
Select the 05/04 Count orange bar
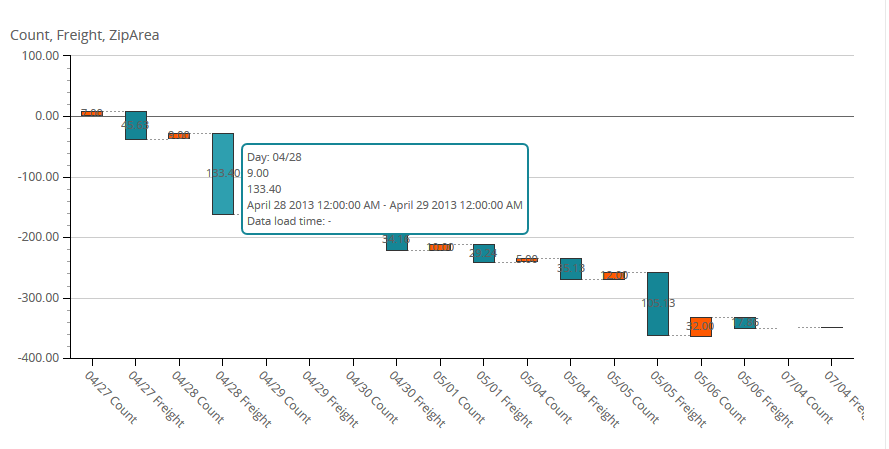[527, 260]
